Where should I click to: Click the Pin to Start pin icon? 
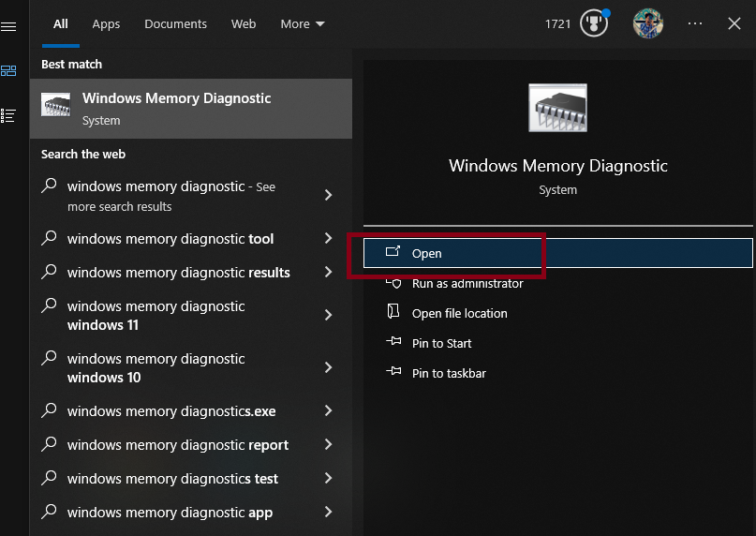coord(393,343)
